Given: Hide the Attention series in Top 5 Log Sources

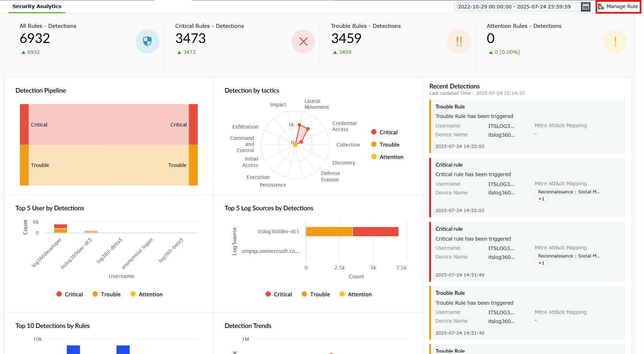Looking at the screenshot, I should 356,294.
